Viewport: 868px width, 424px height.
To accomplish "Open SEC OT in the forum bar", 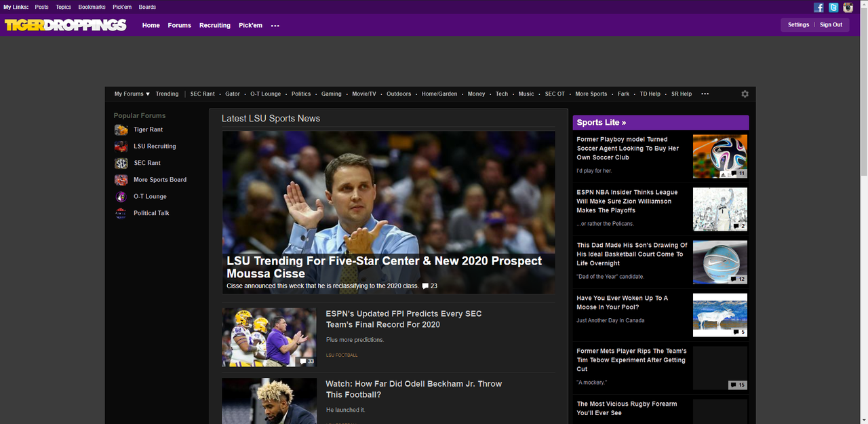I will point(555,94).
